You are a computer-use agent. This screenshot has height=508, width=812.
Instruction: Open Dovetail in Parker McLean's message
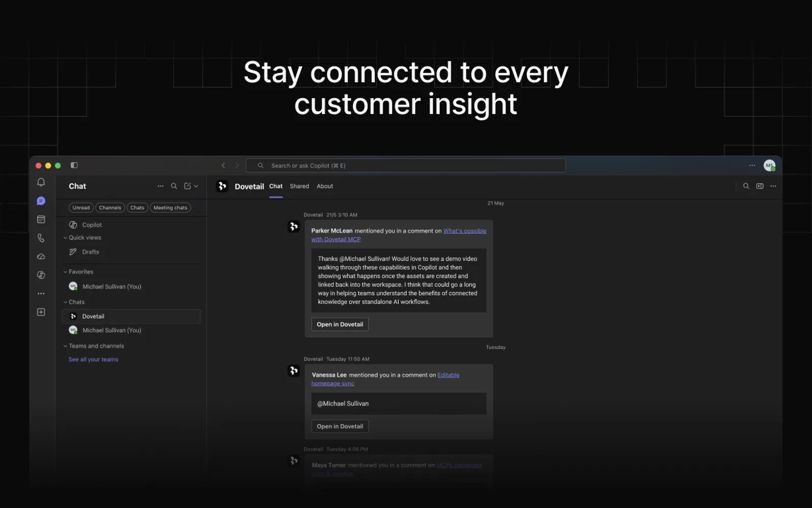[340, 324]
